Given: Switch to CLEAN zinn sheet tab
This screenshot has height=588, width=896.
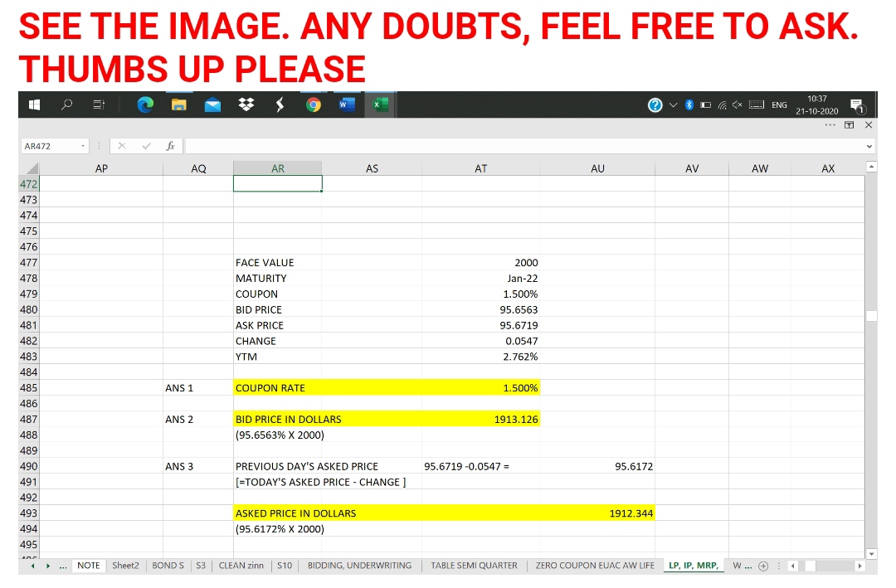Looking at the screenshot, I should (241, 566).
